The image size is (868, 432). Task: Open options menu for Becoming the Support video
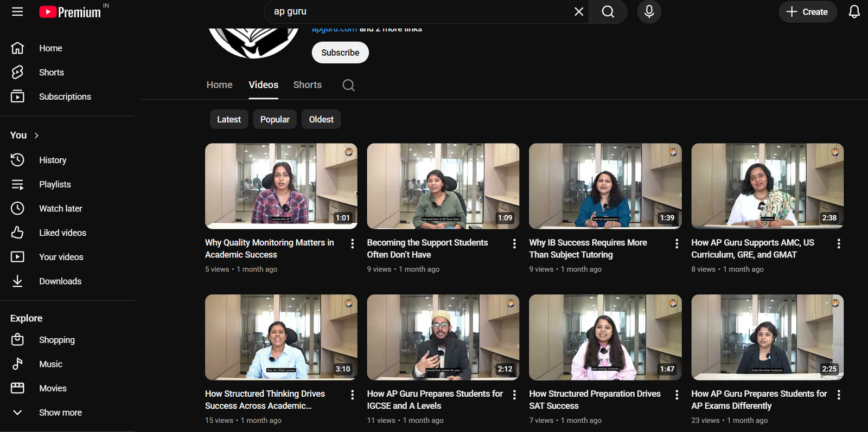coord(514,244)
